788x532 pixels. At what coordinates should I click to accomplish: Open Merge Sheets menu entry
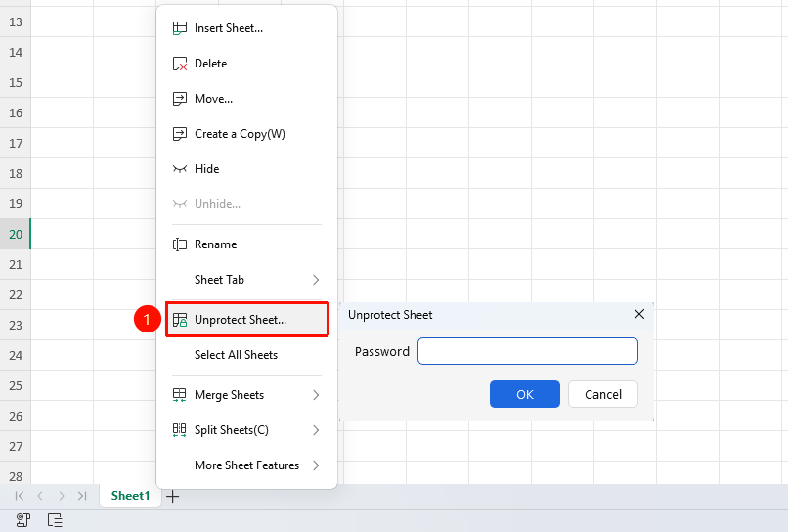[x=246, y=395]
